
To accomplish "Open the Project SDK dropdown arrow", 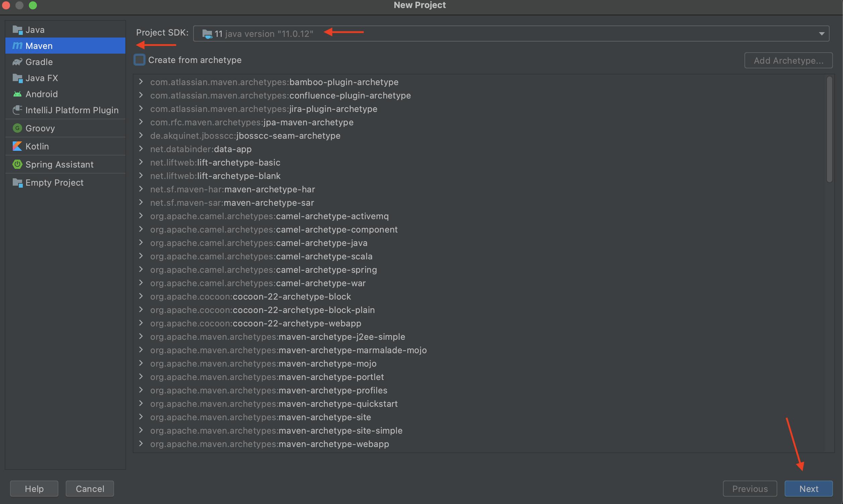I will [x=821, y=34].
